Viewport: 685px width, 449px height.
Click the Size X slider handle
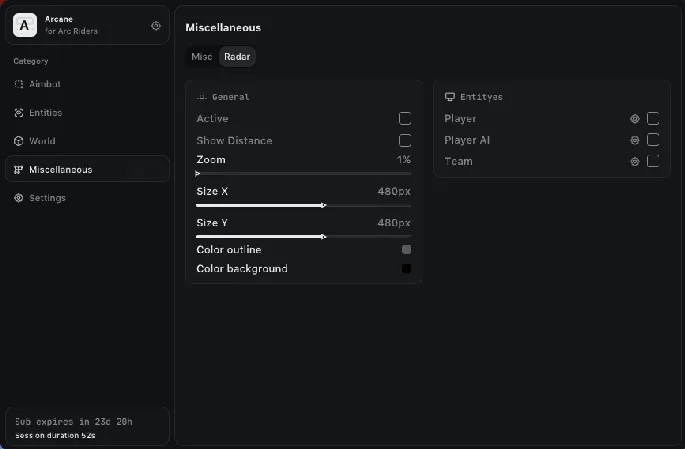pos(323,205)
